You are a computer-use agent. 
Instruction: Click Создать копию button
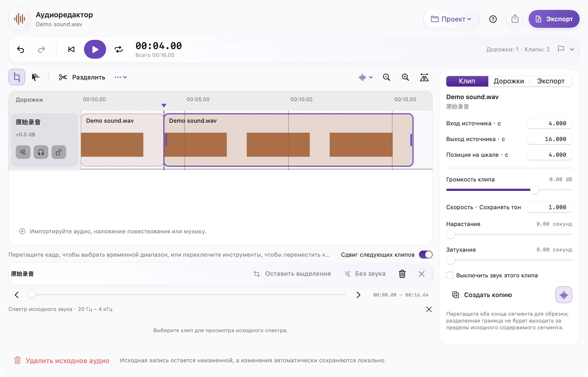[482, 295]
